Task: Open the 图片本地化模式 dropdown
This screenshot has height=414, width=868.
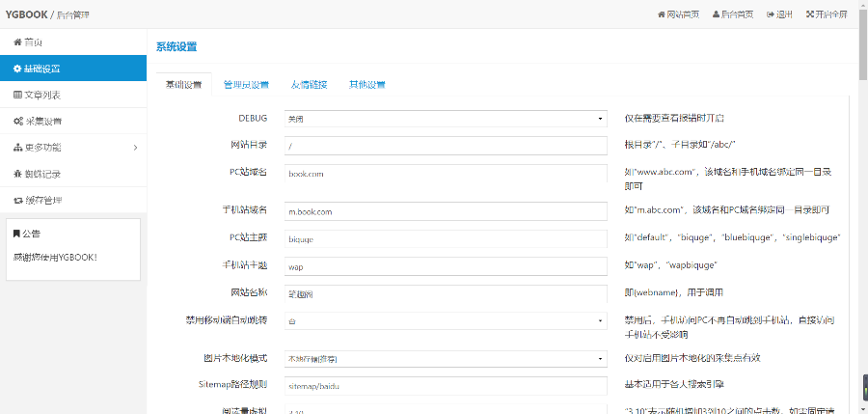Action: 446,359
